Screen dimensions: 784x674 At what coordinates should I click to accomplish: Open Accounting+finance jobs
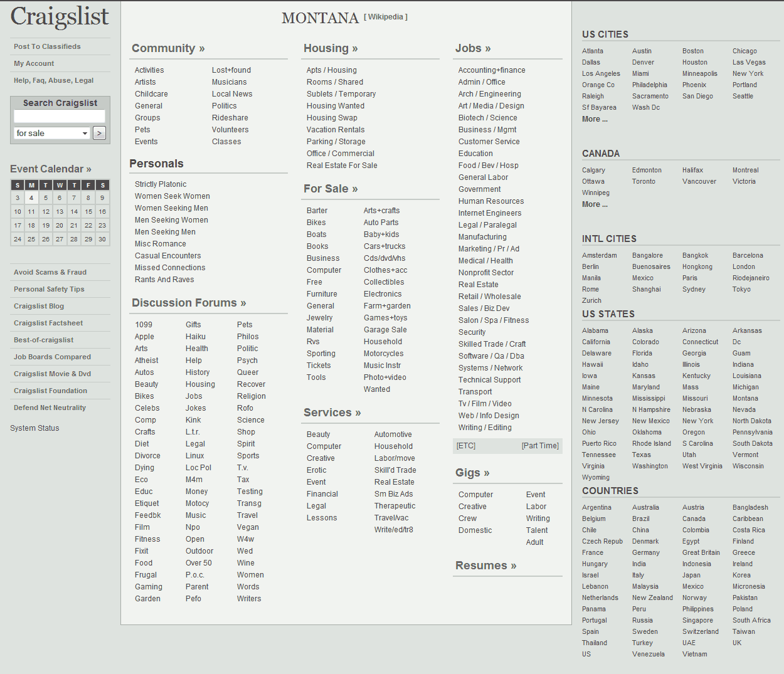pyautogui.click(x=492, y=70)
